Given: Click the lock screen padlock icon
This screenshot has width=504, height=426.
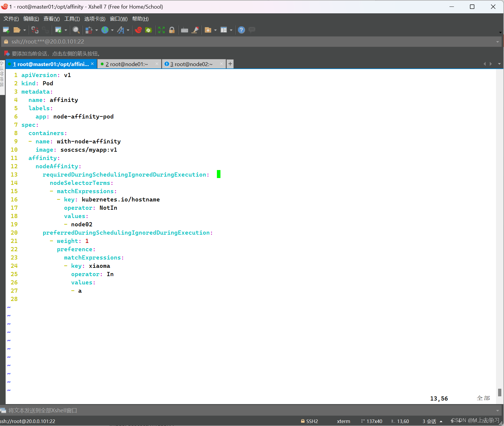Looking at the screenshot, I should pos(172,30).
